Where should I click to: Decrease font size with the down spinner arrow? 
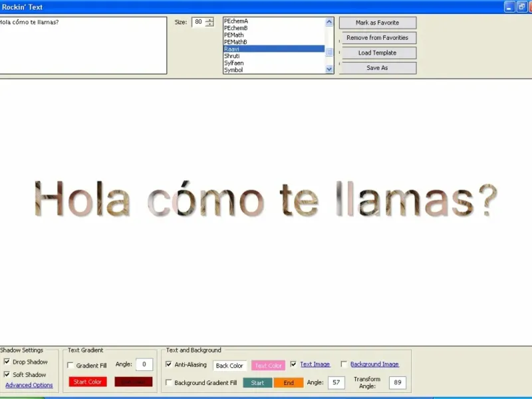[209, 25]
